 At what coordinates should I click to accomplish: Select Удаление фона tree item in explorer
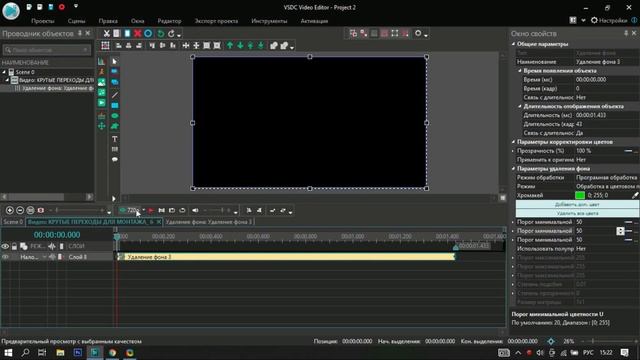(54, 88)
